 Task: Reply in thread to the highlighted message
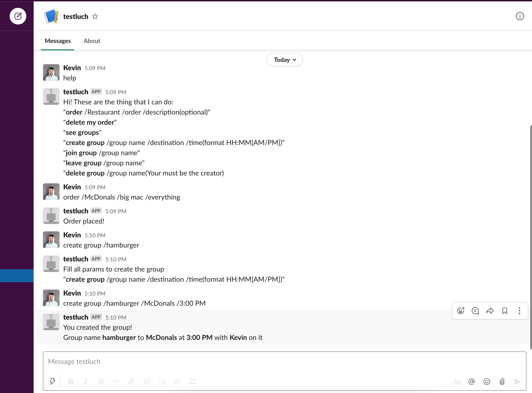pos(475,311)
